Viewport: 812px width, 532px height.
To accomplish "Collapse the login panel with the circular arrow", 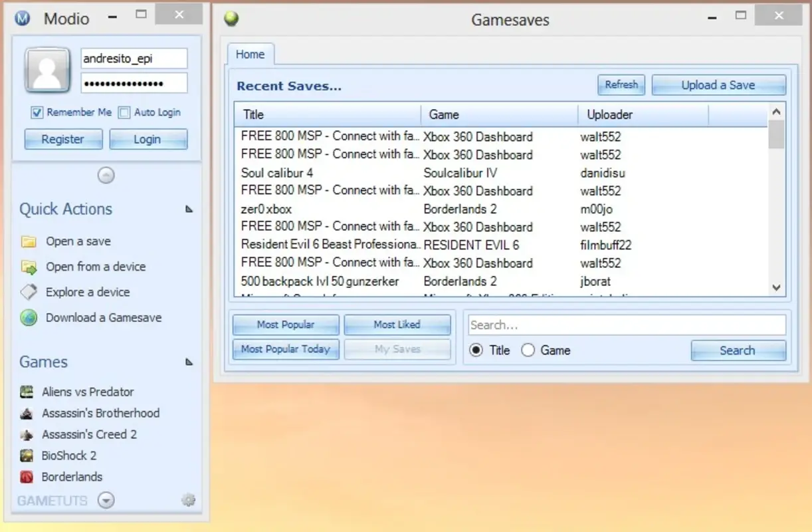I will (106, 175).
